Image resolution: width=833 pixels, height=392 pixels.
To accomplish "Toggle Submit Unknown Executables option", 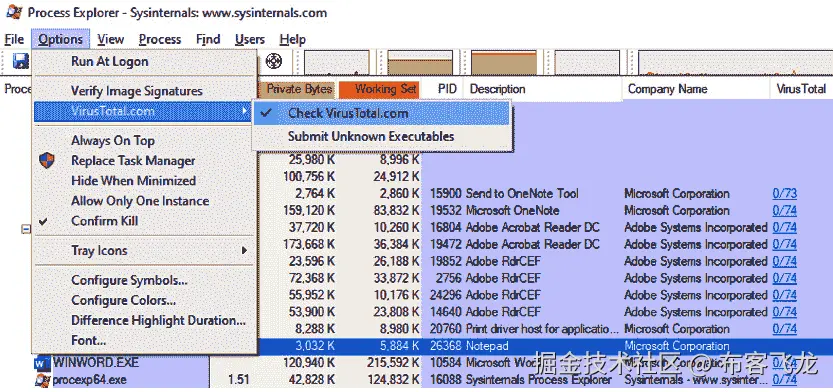I will click(x=381, y=137).
